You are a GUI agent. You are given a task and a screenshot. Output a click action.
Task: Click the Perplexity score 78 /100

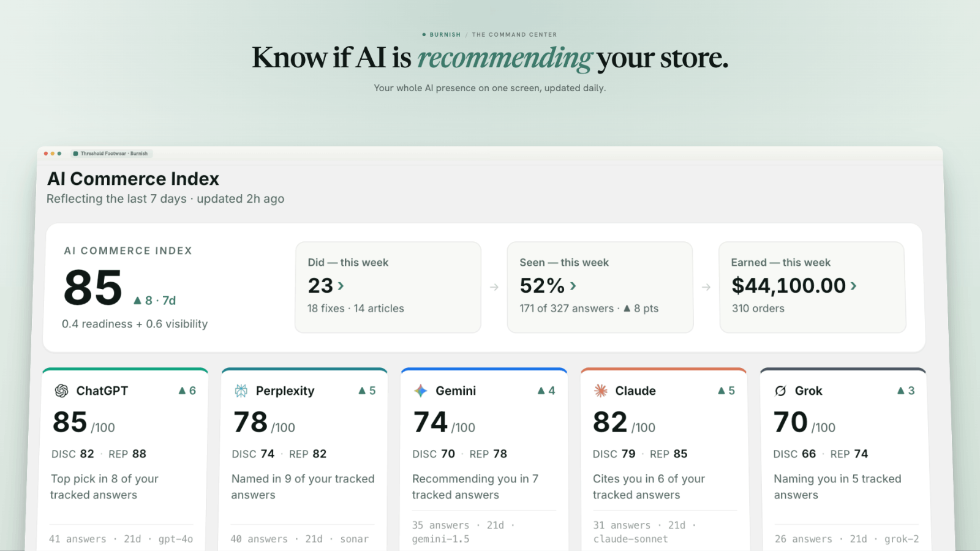coord(264,422)
